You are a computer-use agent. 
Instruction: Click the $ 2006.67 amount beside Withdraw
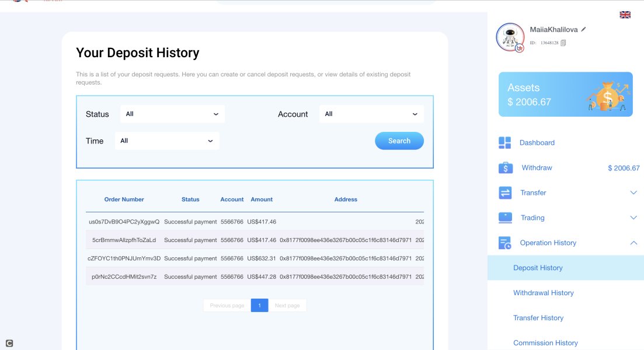click(624, 168)
